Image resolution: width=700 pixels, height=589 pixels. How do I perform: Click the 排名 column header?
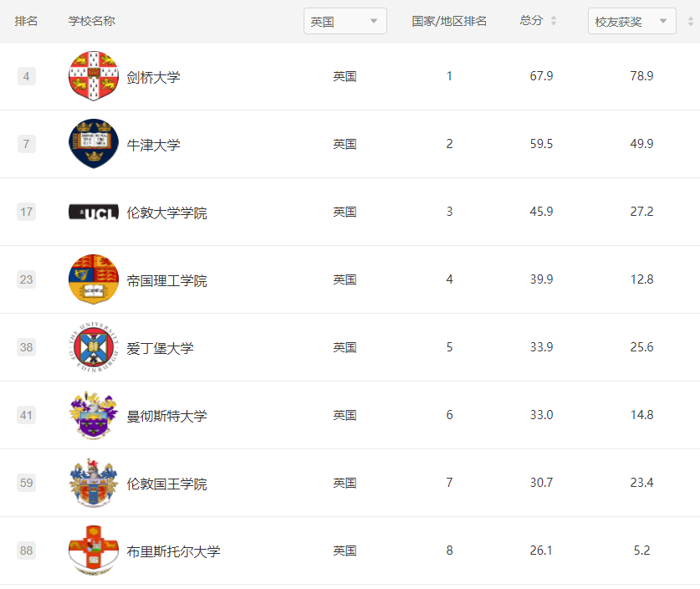[x=26, y=21]
